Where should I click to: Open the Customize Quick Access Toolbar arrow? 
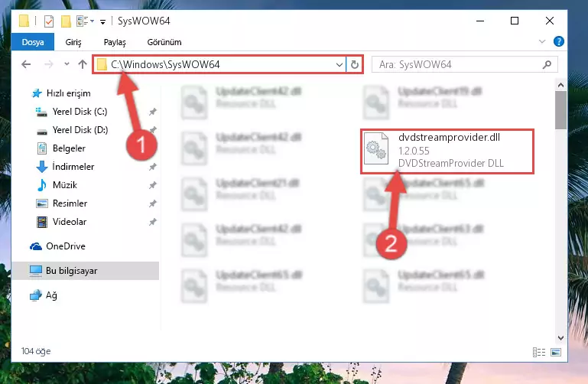(102, 22)
